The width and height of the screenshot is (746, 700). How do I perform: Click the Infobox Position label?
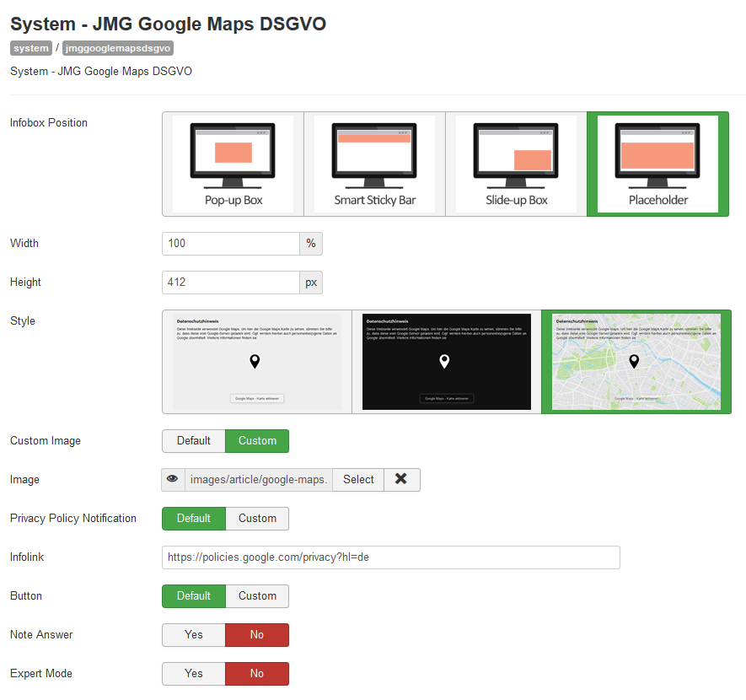click(x=49, y=123)
